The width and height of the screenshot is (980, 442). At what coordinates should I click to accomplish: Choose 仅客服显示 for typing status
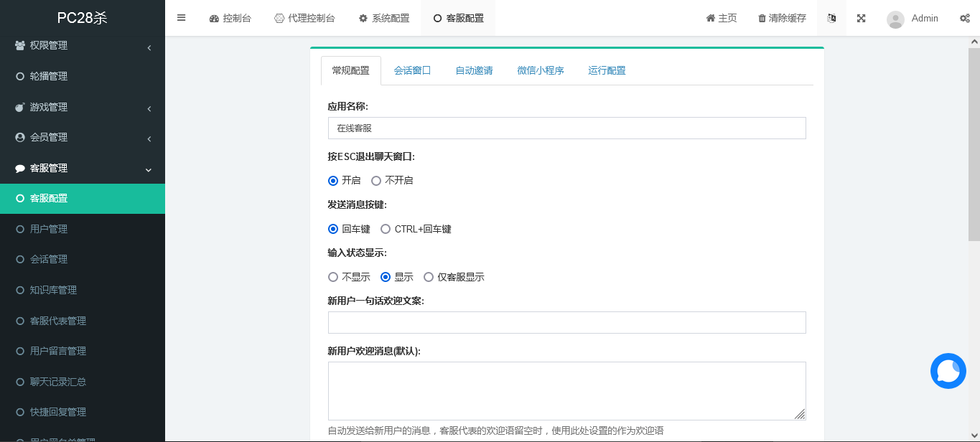[x=429, y=276]
